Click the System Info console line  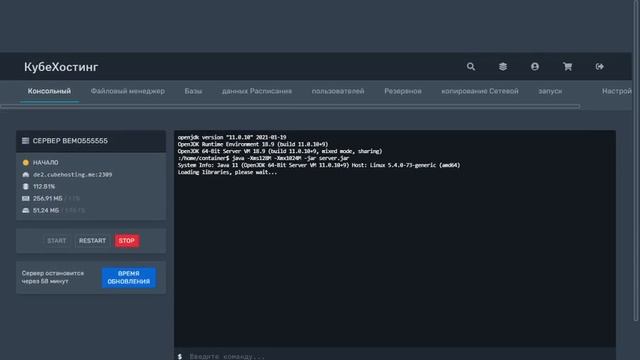coord(319,165)
